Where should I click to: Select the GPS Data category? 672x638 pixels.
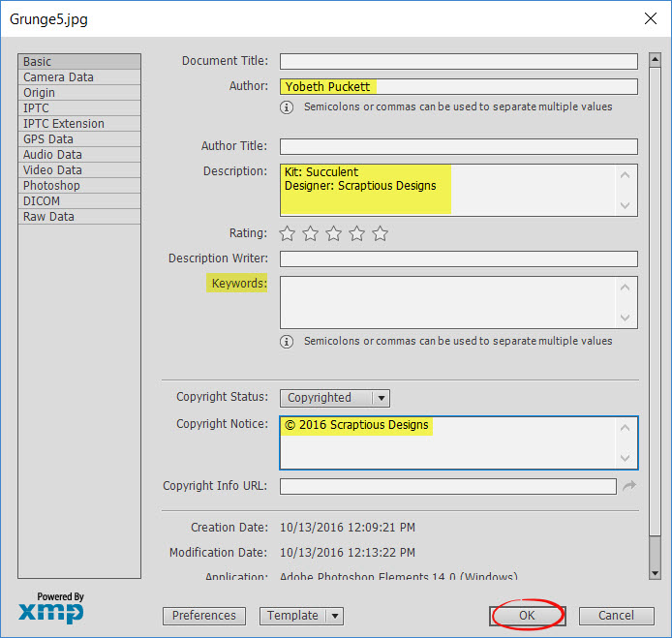[x=48, y=139]
